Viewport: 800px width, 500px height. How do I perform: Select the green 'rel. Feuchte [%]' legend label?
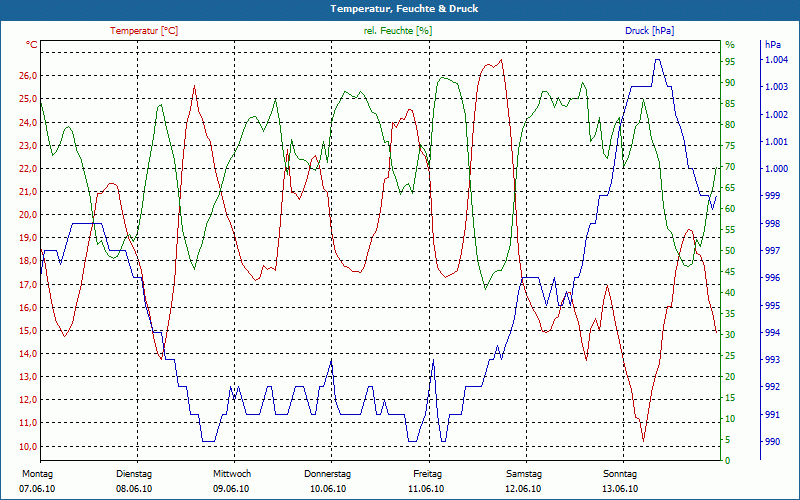[x=397, y=31]
